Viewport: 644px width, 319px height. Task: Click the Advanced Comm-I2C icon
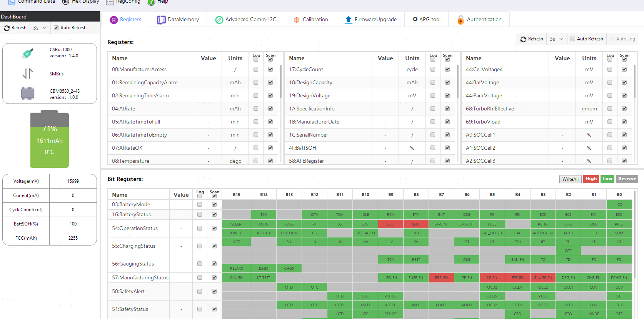219,20
